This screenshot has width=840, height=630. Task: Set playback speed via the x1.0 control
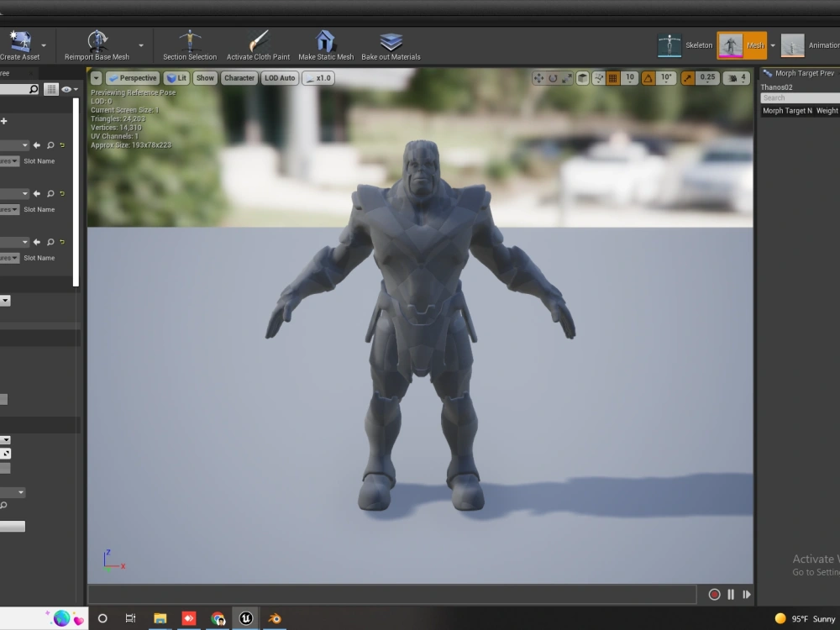point(318,77)
